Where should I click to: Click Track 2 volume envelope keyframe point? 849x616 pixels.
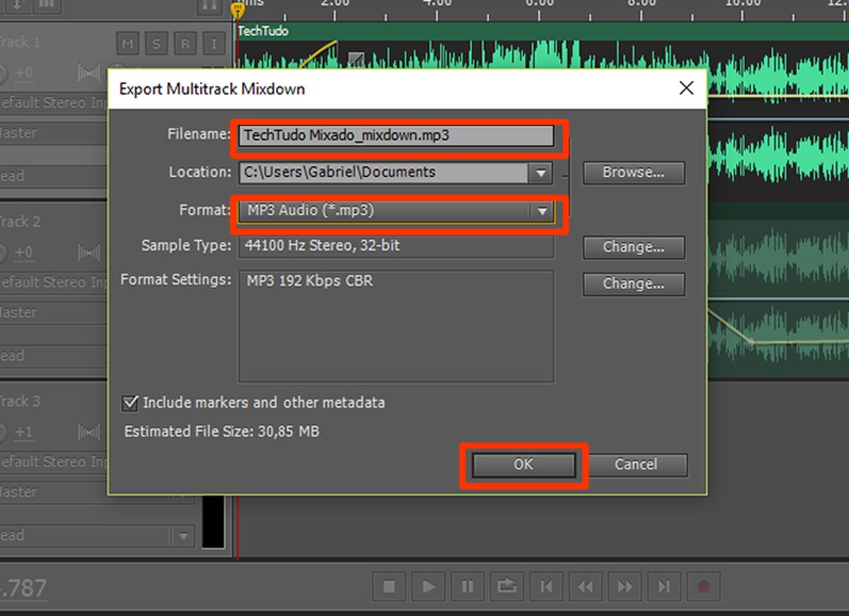751,342
